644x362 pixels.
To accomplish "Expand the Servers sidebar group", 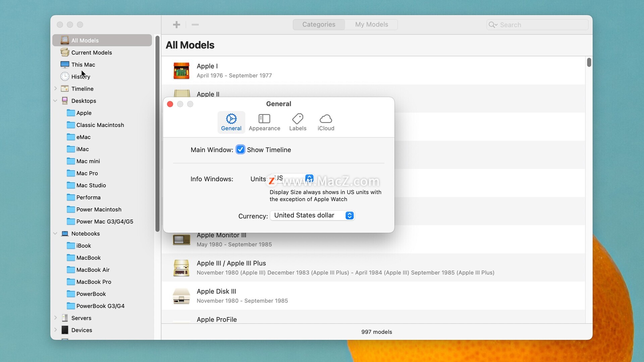I will [55, 318].
